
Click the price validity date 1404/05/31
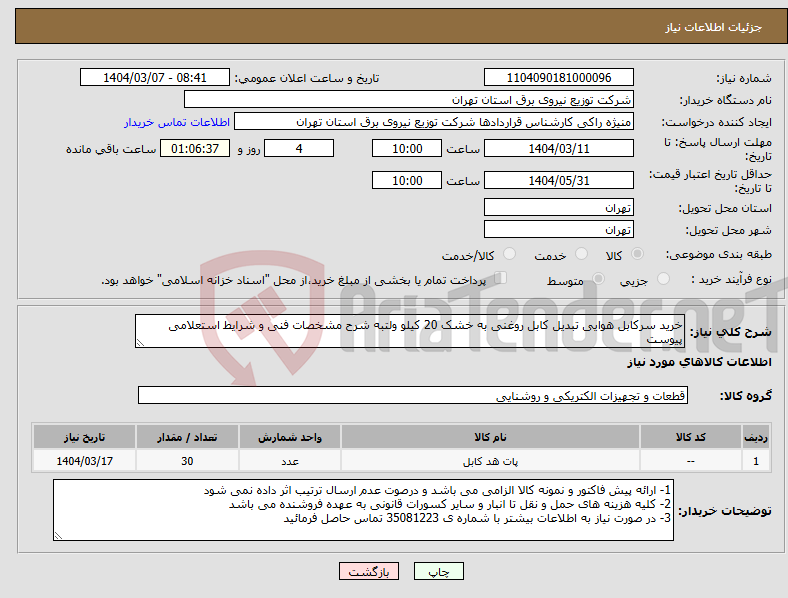[x=558, y=180]
